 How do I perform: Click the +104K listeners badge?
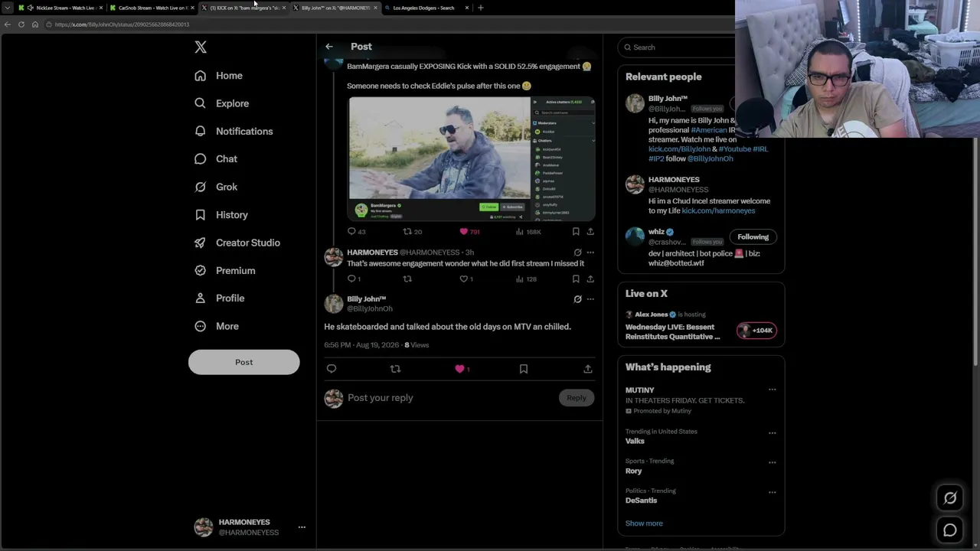coord(756,331)
